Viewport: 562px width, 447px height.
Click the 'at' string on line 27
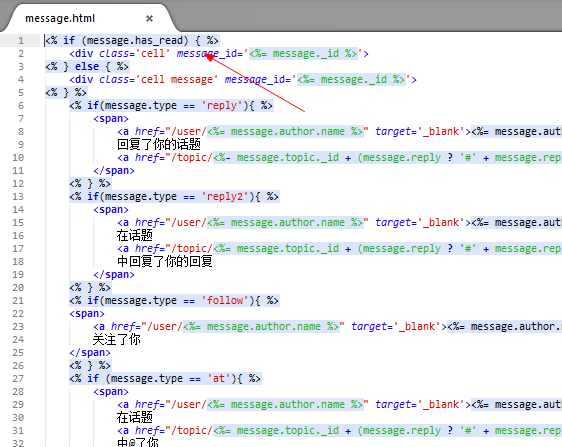pos(219,379)
